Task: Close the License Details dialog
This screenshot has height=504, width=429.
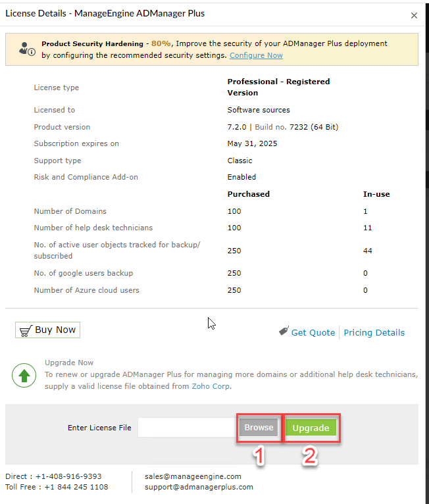Action: pos(414,15)
